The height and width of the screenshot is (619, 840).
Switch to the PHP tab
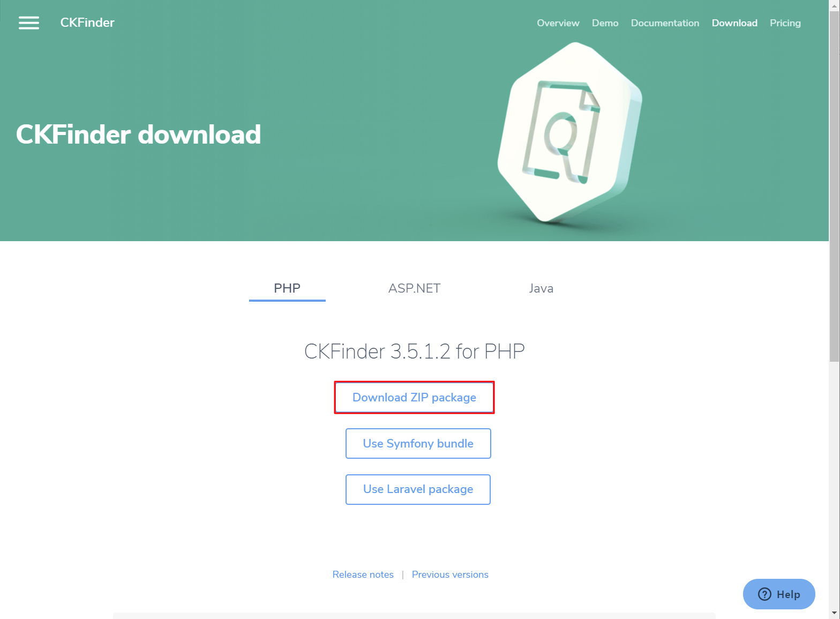(x=287, y=288)
